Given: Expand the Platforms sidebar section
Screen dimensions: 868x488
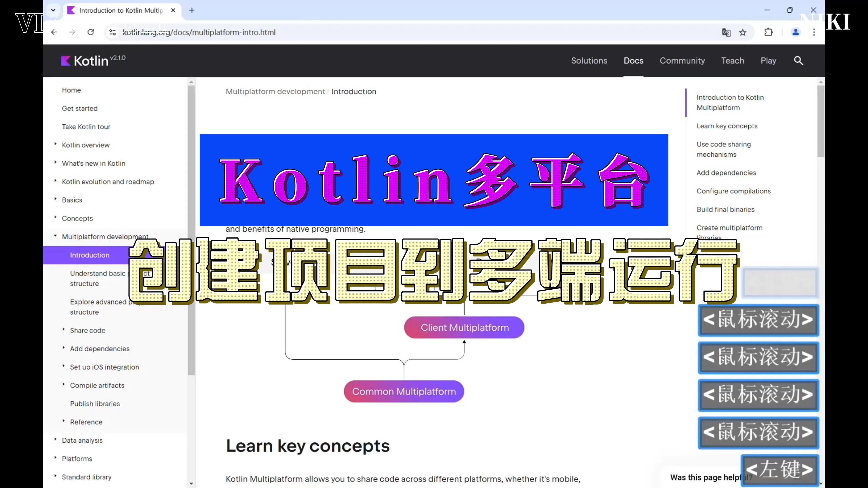Looking at the screenshot, I should (x=55, y=458).
